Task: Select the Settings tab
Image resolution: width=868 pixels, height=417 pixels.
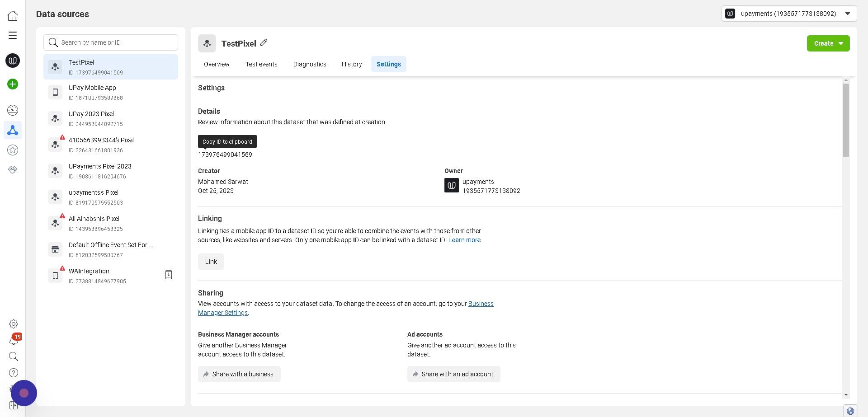Action: [x=389, y=64]
